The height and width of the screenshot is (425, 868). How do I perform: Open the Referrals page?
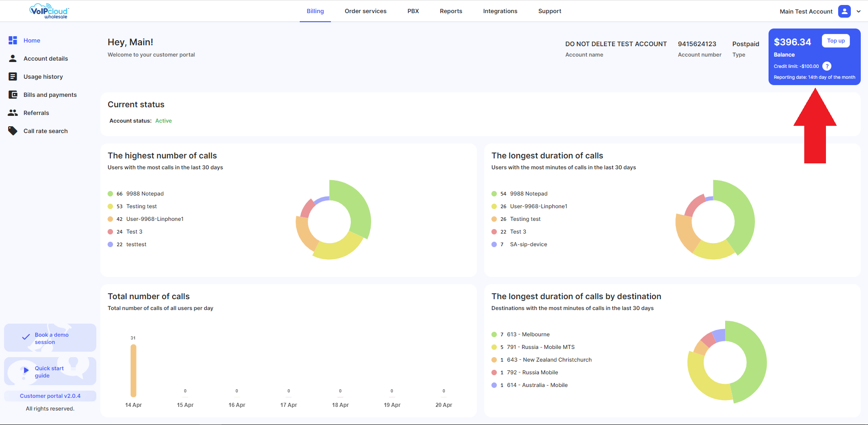[x=36, y=113]
